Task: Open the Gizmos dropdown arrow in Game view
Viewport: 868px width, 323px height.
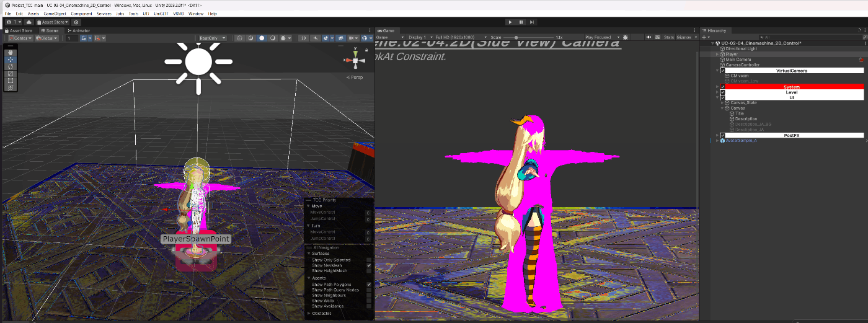Action: pos(696,37)
